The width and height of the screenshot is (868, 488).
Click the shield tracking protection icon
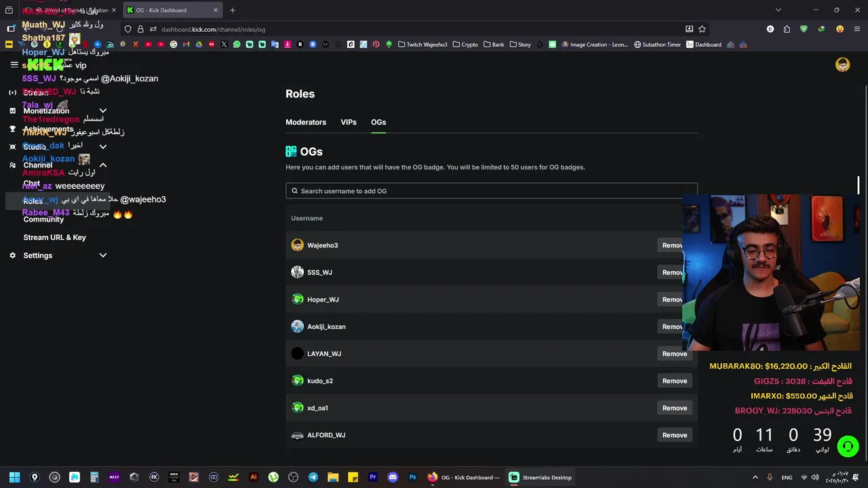pyautogui.click(x=127, y=29)
